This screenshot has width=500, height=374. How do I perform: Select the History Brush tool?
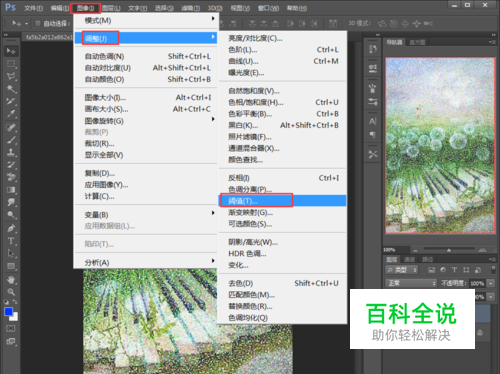pos(11,165)
